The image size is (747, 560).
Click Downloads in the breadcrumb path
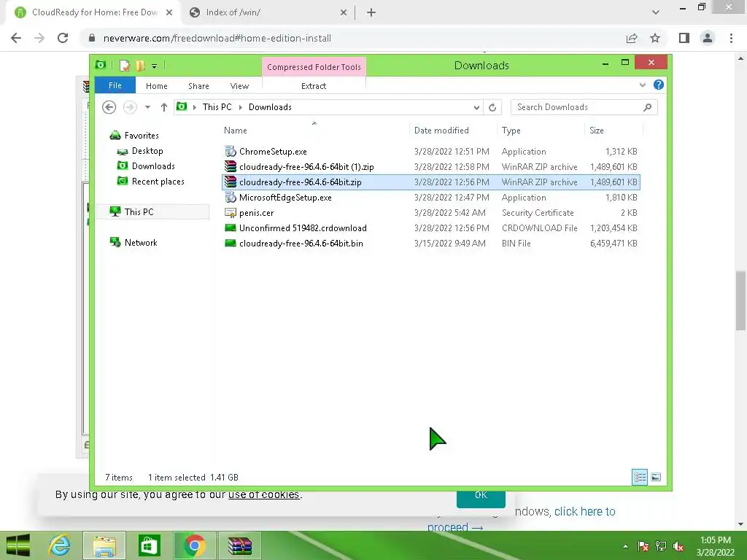tap(270, 107)
